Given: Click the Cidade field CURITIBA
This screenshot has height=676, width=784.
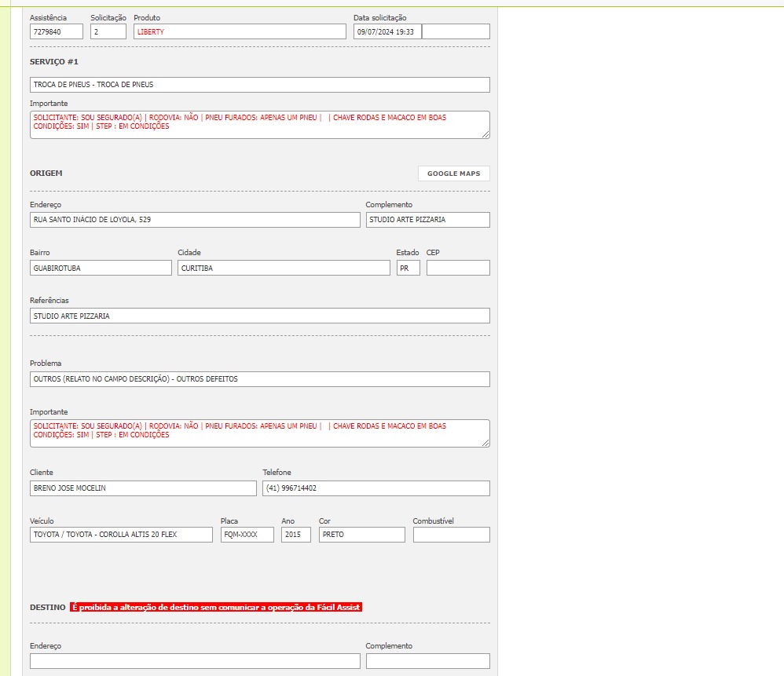Looking at the screenshot, I should coord(284,268).
